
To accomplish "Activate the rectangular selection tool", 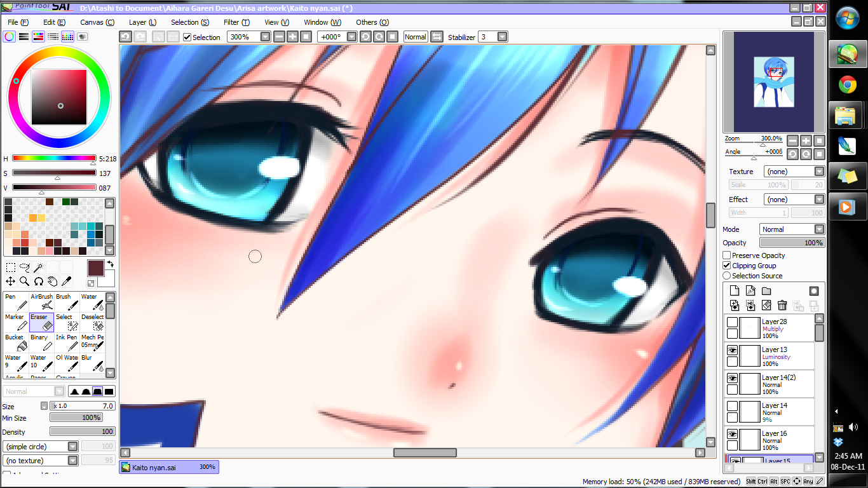I will click(x=11, y=268).
